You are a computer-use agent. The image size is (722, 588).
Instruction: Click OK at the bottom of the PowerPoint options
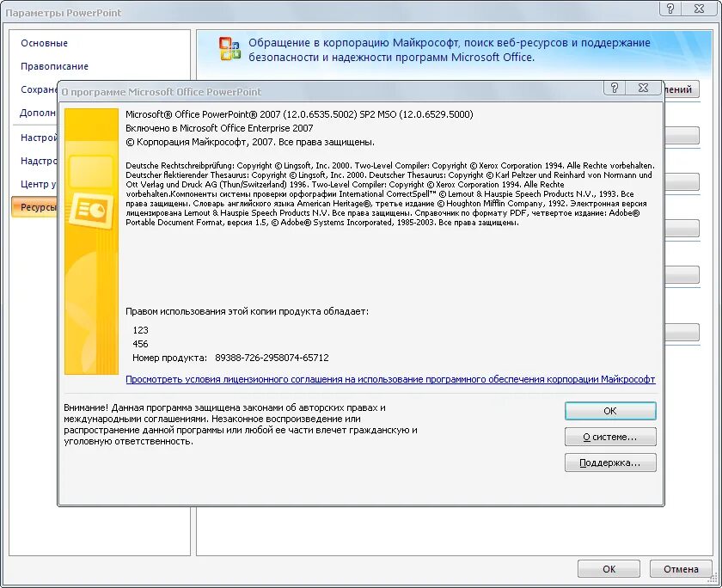tap(609, 569)
